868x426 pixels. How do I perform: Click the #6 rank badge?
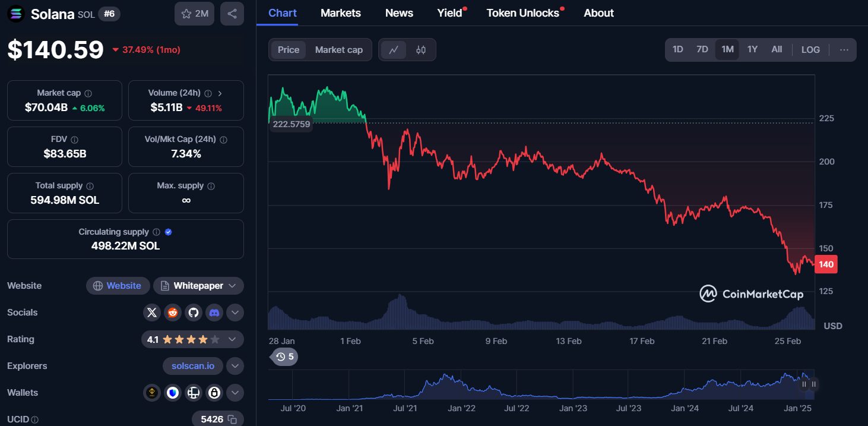tap(109, 14)
